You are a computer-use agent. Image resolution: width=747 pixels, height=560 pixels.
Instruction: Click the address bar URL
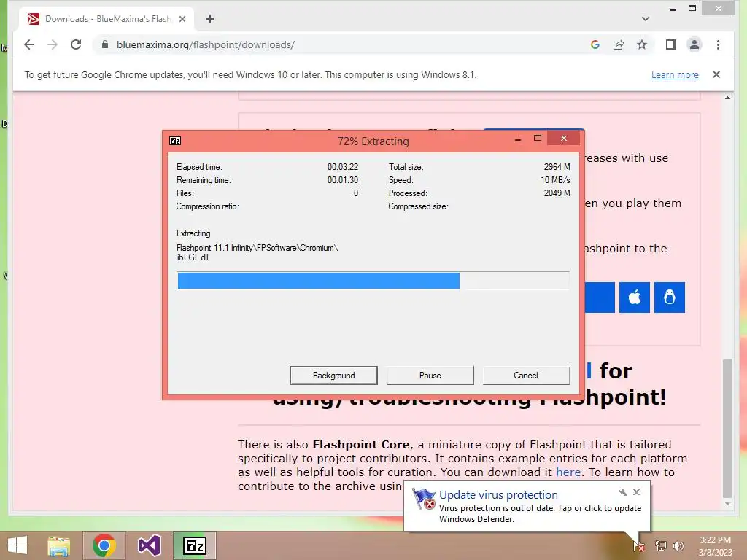205,44
